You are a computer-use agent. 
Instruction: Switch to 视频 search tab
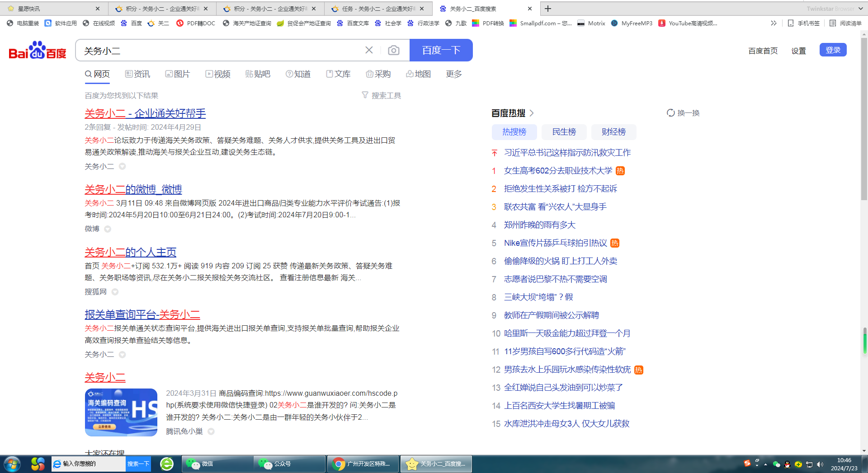(x=218, y=74)
